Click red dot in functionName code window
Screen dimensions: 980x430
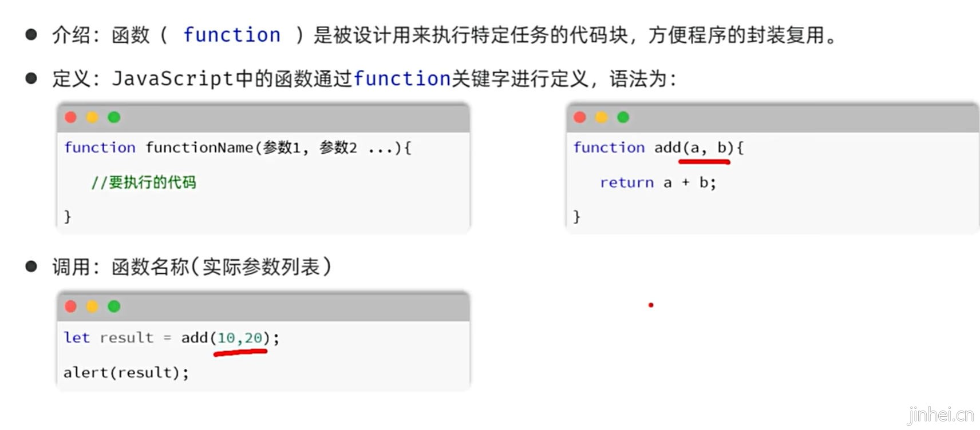[71, 117]
